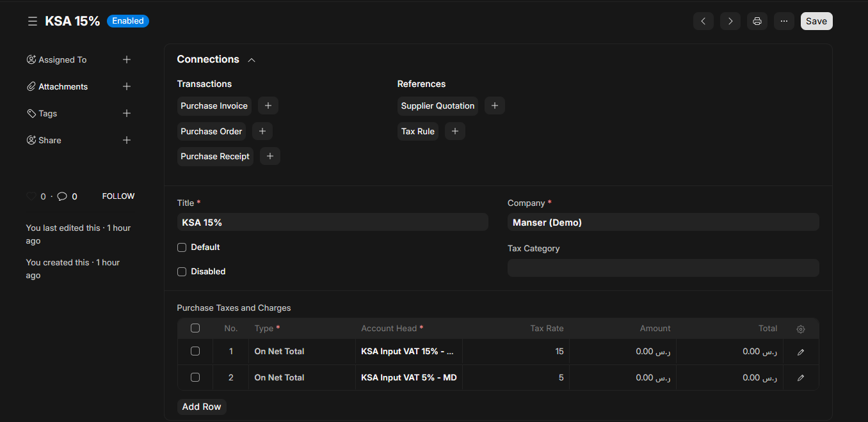Click Add Row button
This screenshot has width=868, height=422.
pyautogui.click(x=202, y=407)
